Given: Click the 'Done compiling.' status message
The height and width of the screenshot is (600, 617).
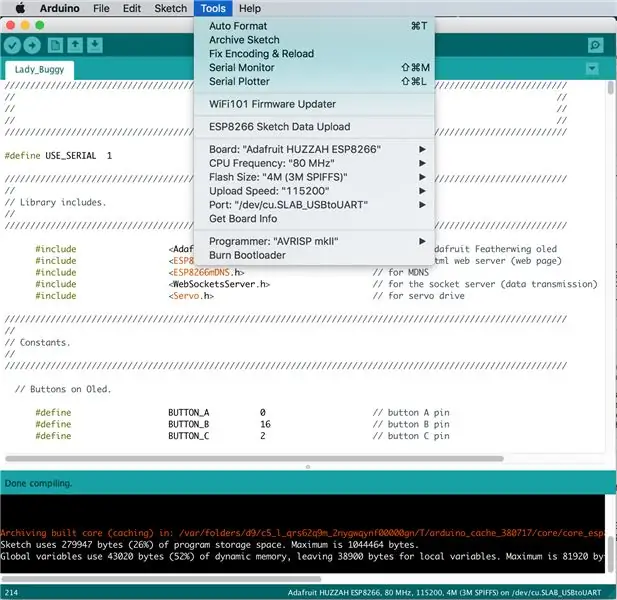Looking at the screenshot, I should (39, 483).
